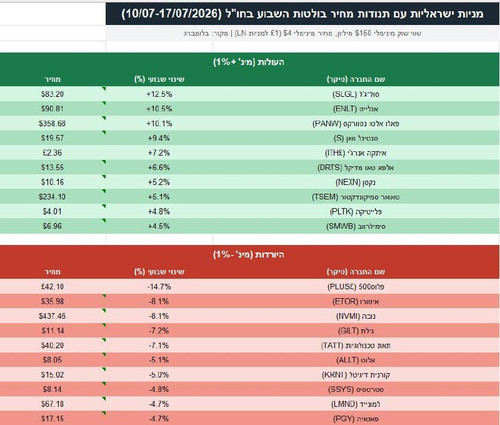Select the SLGL company name cell

point(356,94)
